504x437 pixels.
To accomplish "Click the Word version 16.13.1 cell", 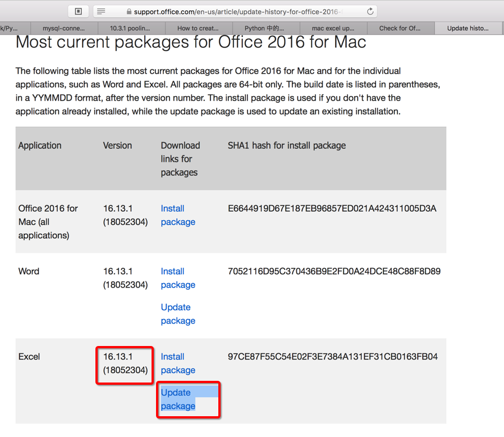I will (125, 278).
